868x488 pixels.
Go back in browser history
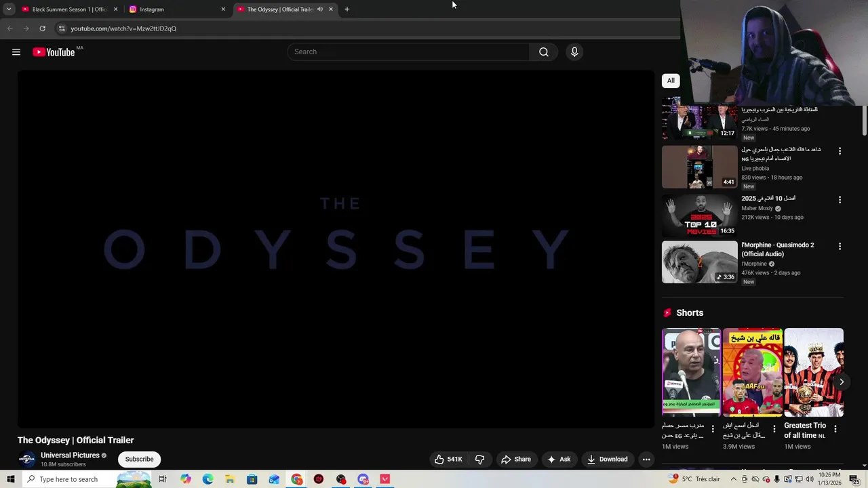(9, 28)
